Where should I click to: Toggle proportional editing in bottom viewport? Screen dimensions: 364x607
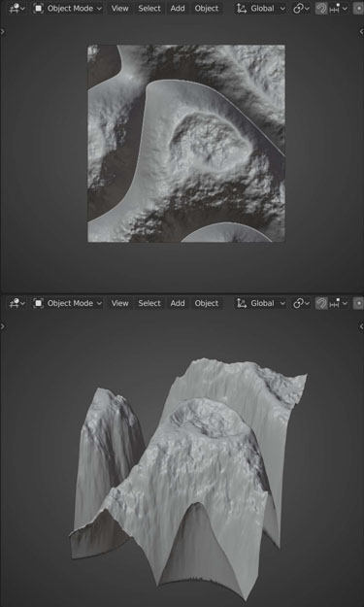point(359,303)
